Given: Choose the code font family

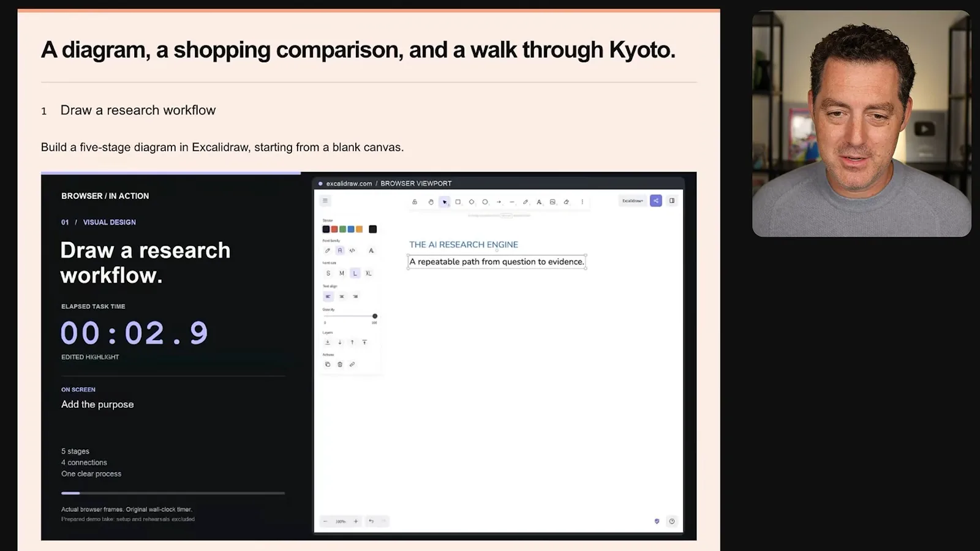Looking at the screenshot, I should click(352, 250).
